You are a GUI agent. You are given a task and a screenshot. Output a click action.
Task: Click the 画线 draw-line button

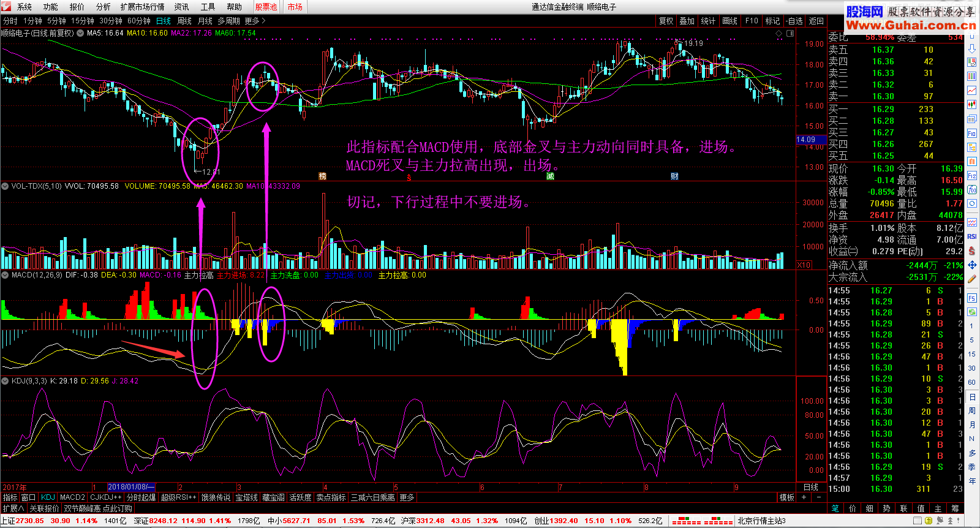click(730, 21)
